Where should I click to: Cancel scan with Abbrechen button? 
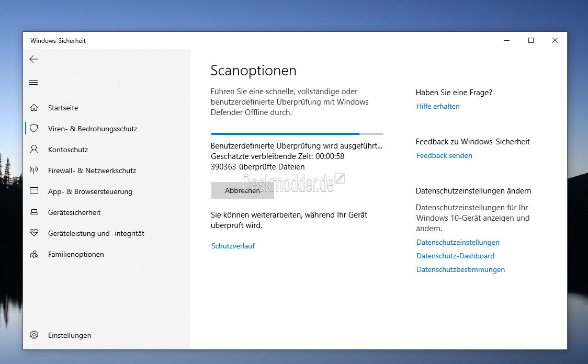242,190
